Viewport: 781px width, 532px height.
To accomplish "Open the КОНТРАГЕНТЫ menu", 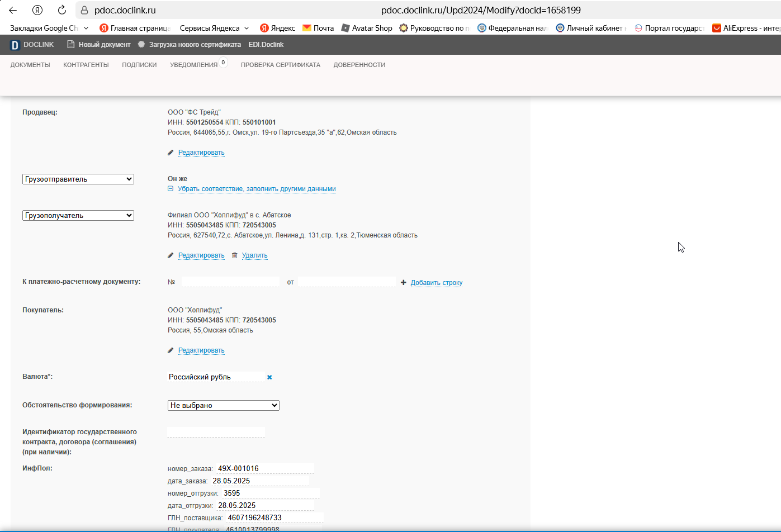I will (x=86, y=65).
